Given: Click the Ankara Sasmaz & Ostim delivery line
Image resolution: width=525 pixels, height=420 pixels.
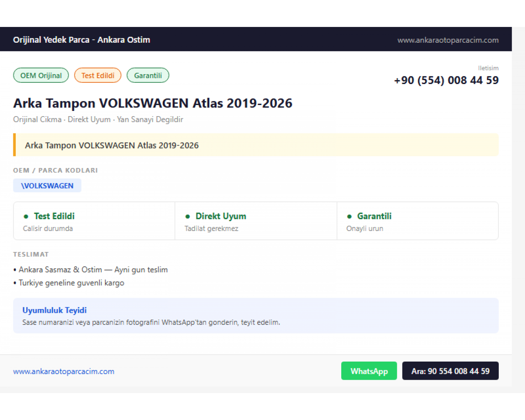Looking at the screenshot, I should [x=91, y=269].
